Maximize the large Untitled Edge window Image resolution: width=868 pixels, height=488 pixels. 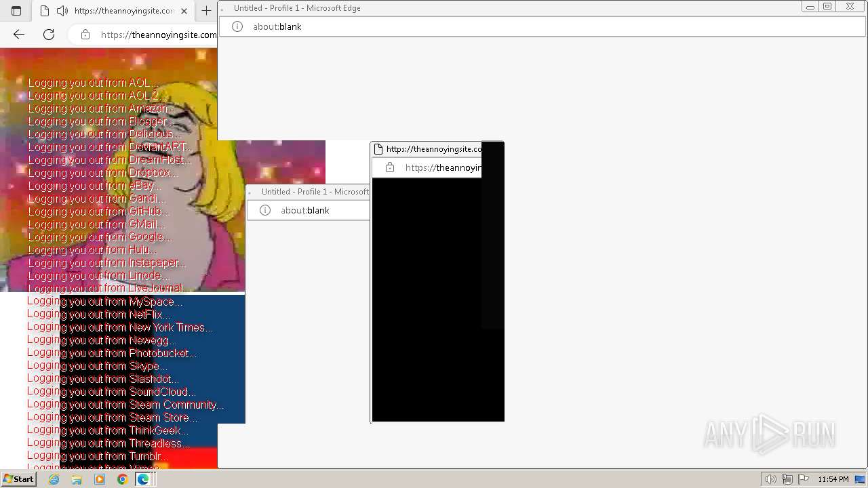(x=827, y=7)
